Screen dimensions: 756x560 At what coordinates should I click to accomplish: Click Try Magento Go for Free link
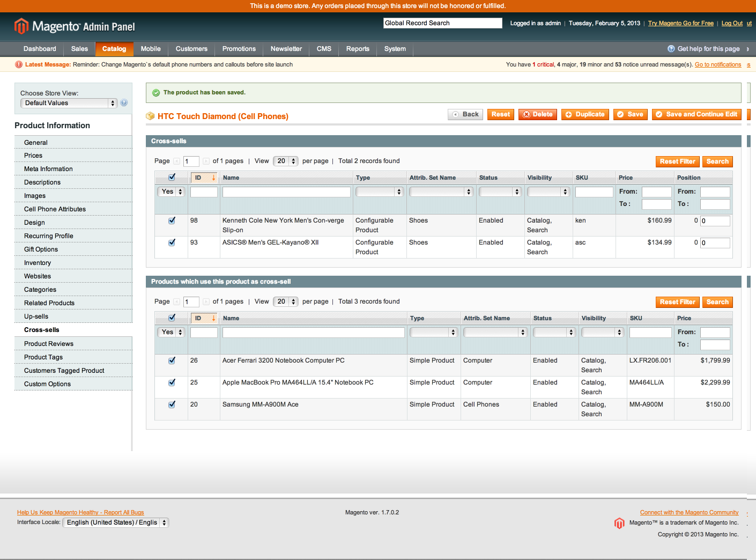(680, 23)
